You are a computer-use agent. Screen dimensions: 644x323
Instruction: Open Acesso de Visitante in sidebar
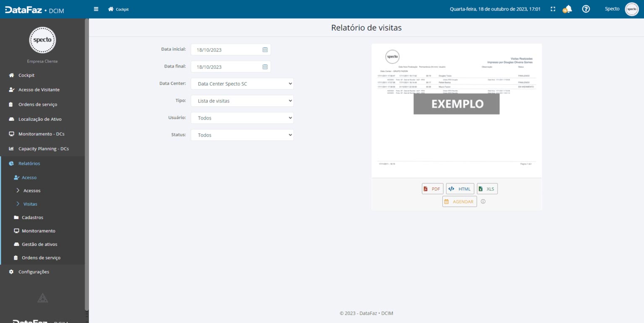[x=39, y=90]
